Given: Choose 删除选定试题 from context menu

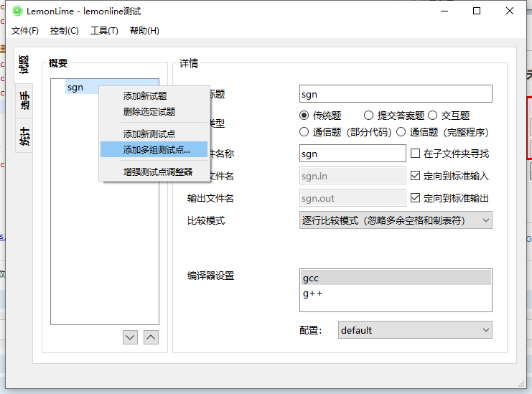Looking at the screenshot, I should (154, 111).
